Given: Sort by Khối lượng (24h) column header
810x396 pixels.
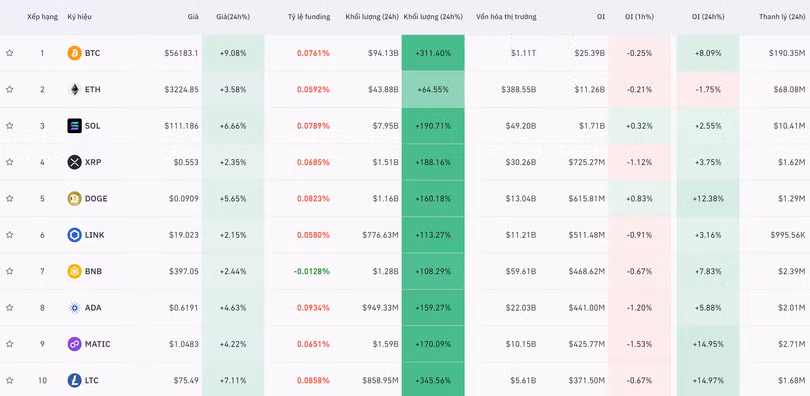Looking at the screenshot, I should tap(372, 17).
